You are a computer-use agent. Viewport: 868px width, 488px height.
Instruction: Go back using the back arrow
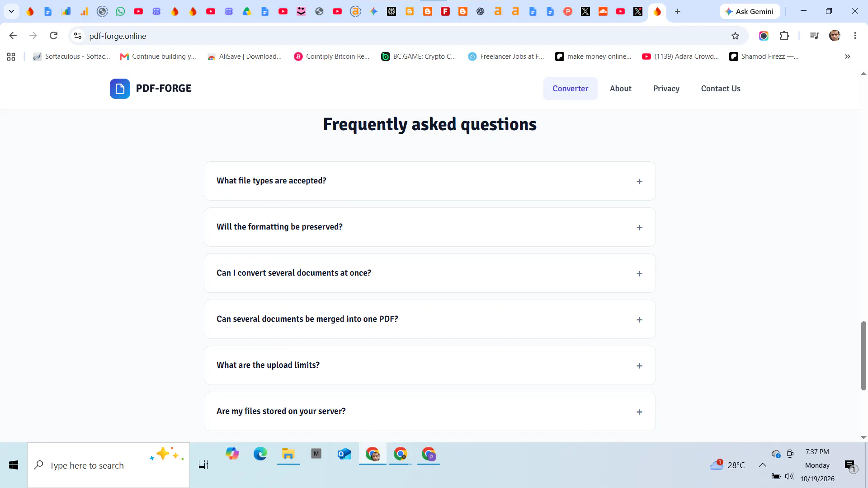[x=13, y=36]
